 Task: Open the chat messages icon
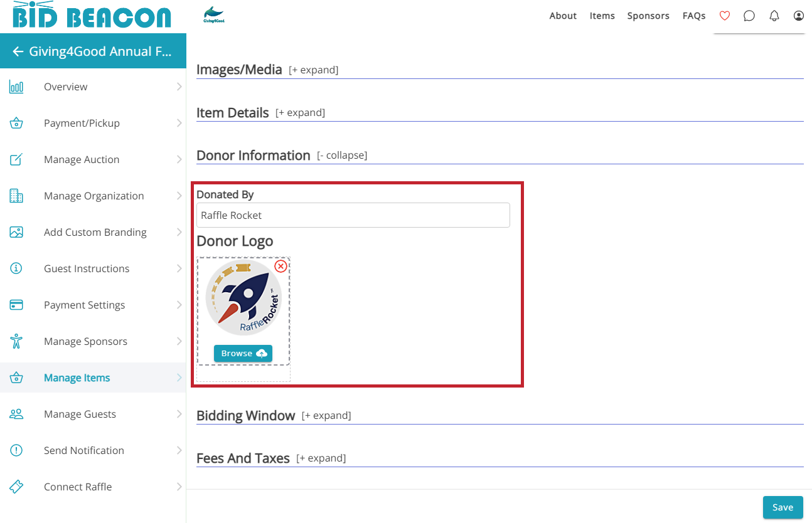pos(749,16)
